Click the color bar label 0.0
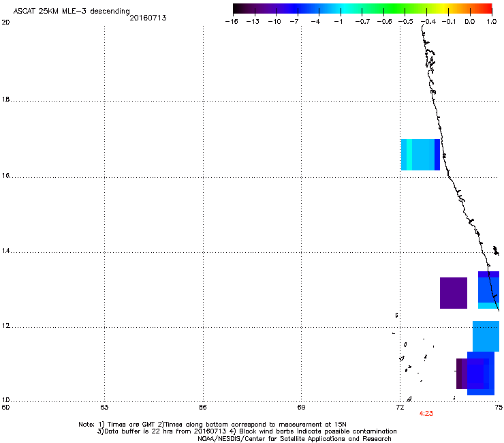Image resolution: width=504 pixels, height=443 pixels. coord(470,22)
